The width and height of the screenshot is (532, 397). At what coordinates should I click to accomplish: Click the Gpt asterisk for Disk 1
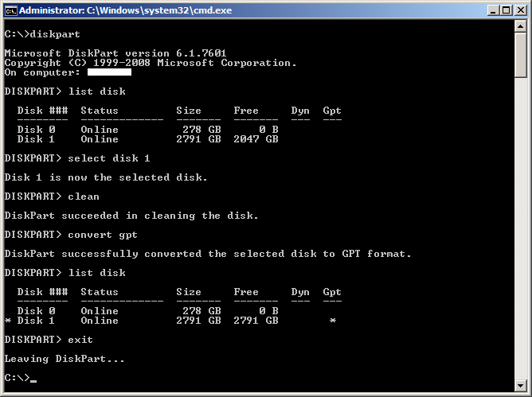click(x=332, y=321)
